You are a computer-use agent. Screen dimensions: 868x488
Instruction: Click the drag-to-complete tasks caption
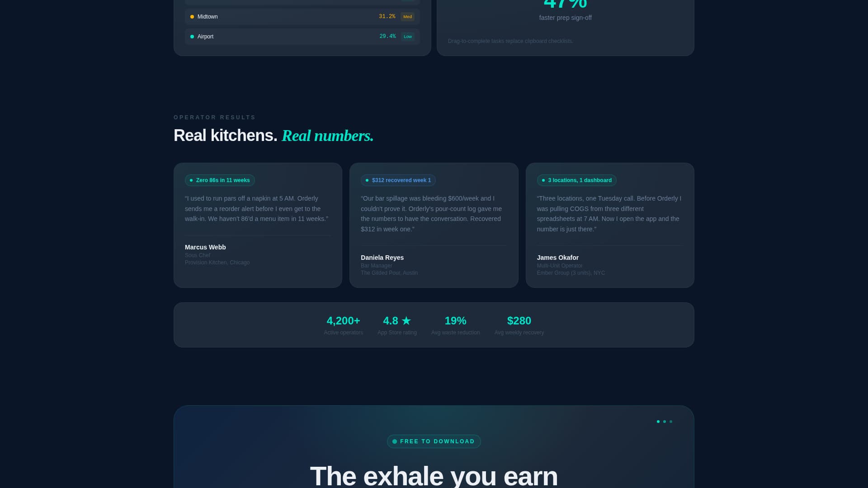tap(510, 41)
